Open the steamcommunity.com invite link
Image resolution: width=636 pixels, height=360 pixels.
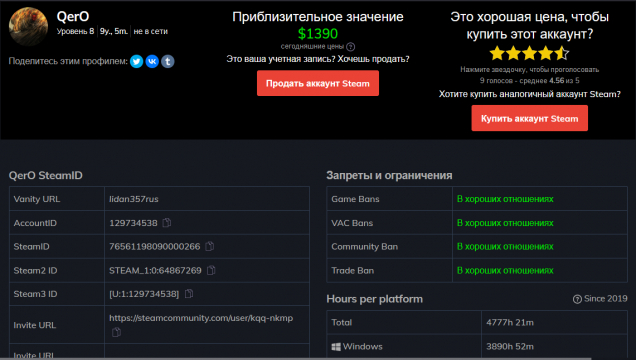coord(201,318)
